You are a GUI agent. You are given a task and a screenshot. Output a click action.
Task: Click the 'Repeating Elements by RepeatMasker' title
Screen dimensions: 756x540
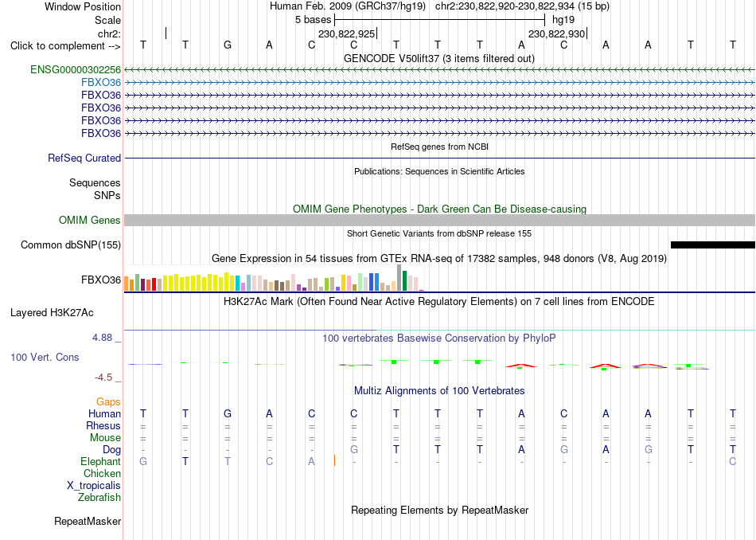[x=440, y=510]
